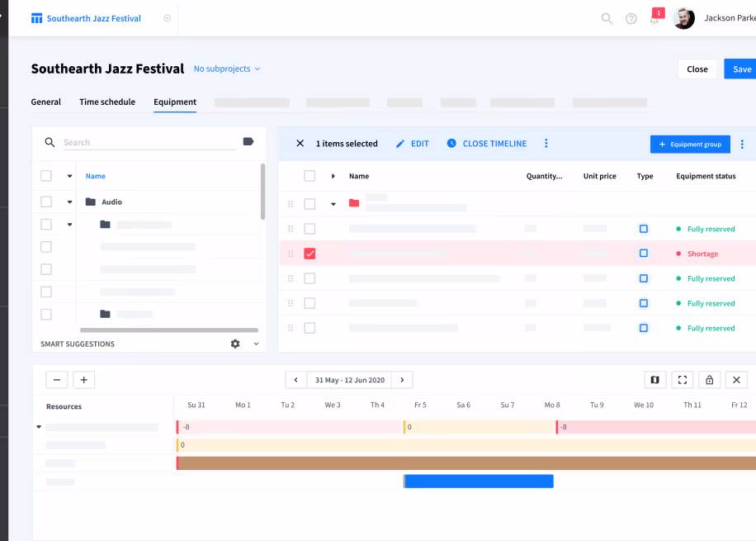Click the Close button

tap(697, 69)
